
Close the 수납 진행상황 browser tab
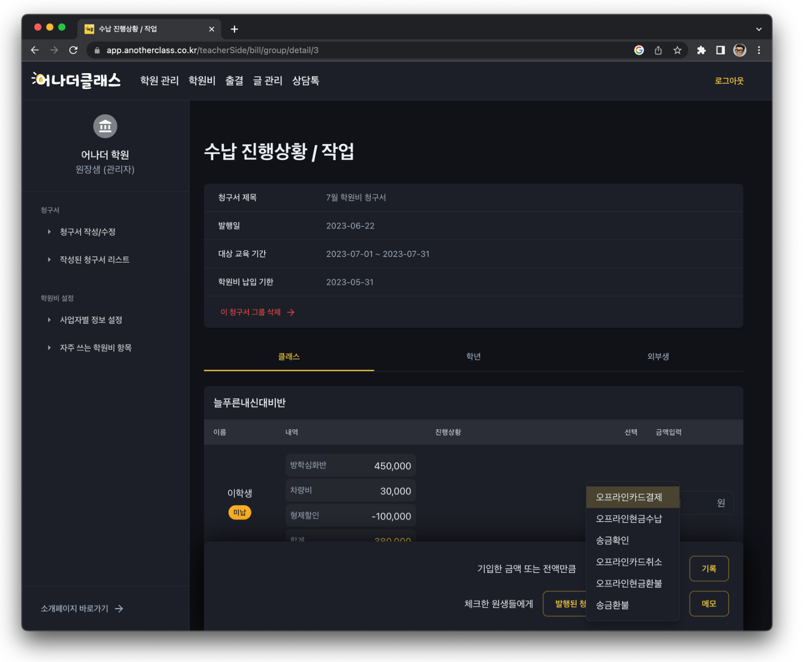212,29
